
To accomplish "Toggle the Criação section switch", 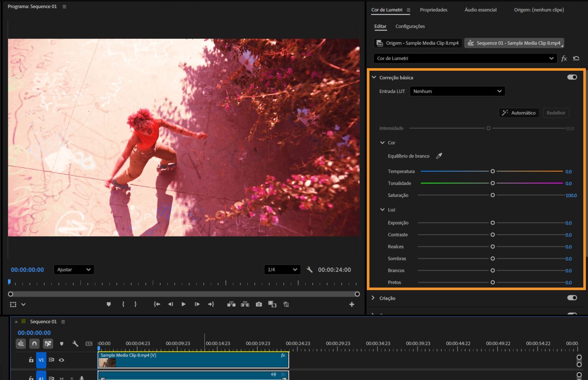I will [x=572, y=298].
